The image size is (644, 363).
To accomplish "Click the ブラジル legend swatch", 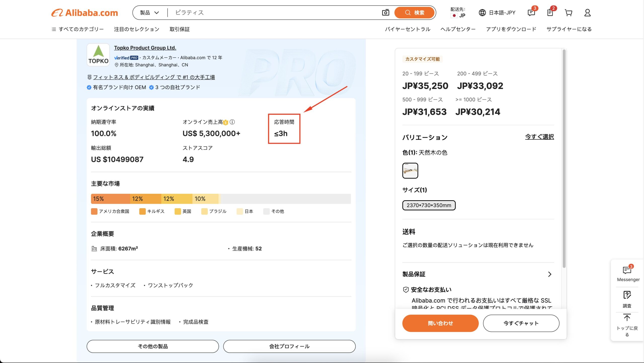I will (x=205, y=211).
